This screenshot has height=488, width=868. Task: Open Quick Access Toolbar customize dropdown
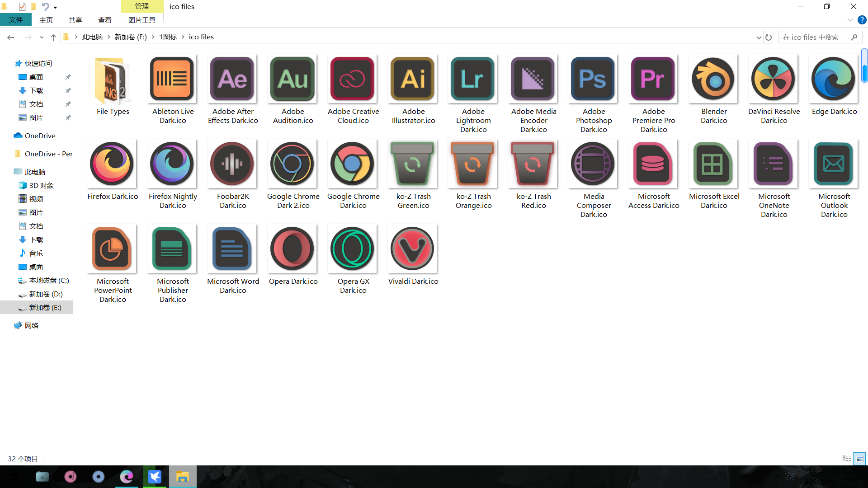click(55, 7)
